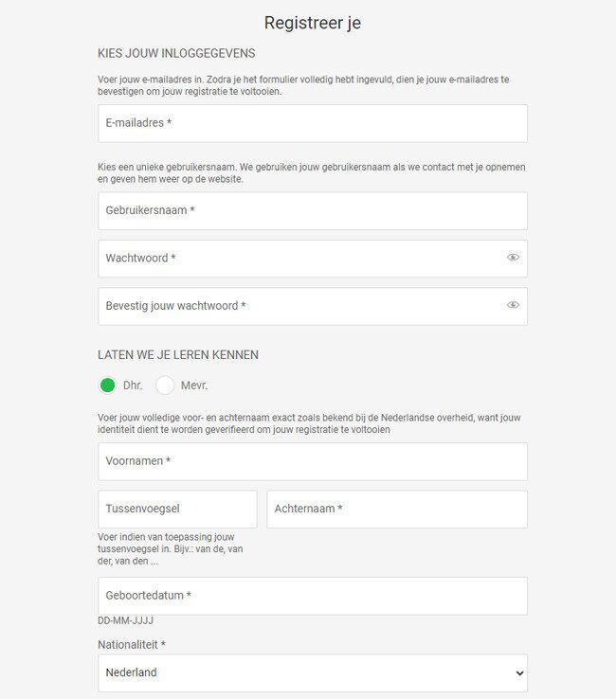616x699 pixels.
Task: Click the Geboortedatum date field
Action: 313,596
